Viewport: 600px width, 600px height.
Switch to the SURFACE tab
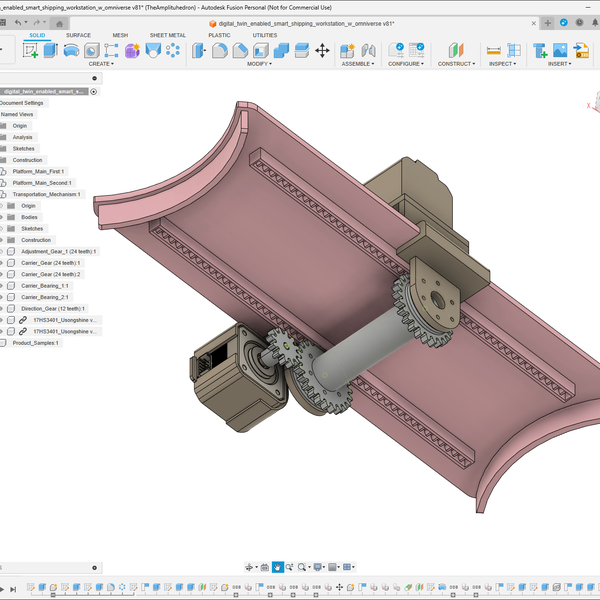pos(78,35)
